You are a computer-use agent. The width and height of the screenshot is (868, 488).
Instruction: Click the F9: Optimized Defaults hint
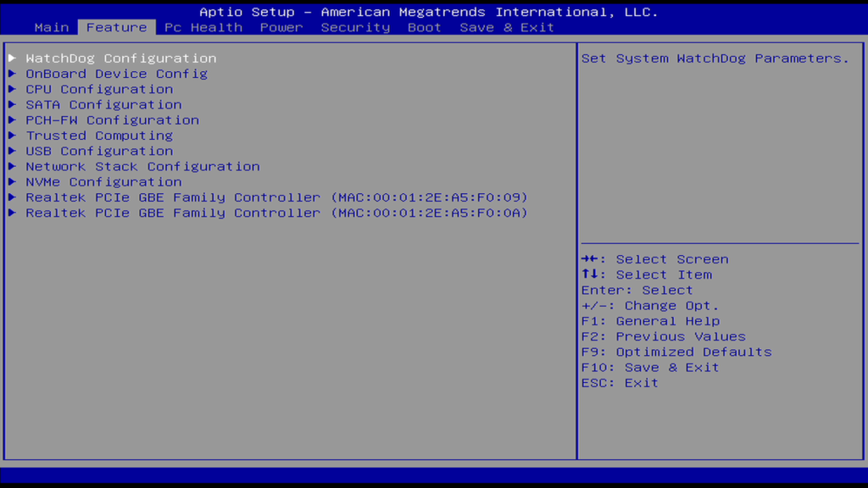click(x=676, y=352)
